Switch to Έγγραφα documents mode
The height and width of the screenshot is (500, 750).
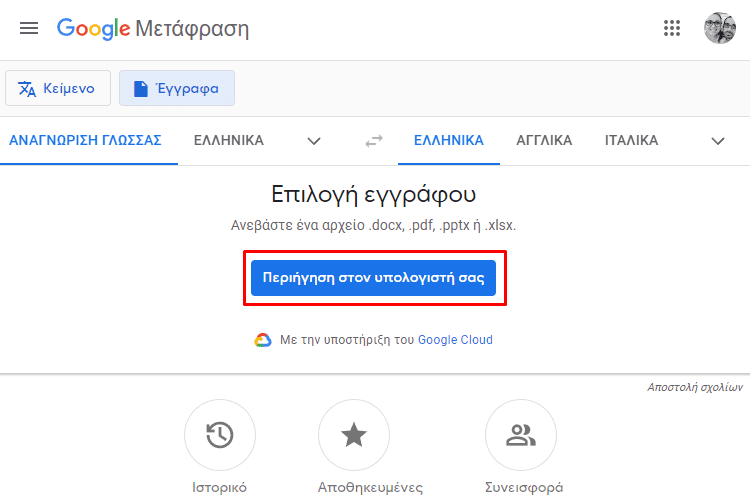[x=177, y=88]
